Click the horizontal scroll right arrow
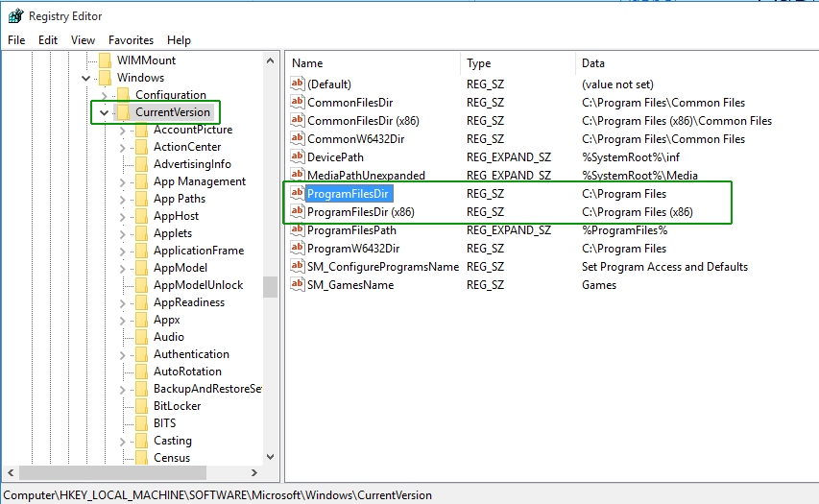 254,472
